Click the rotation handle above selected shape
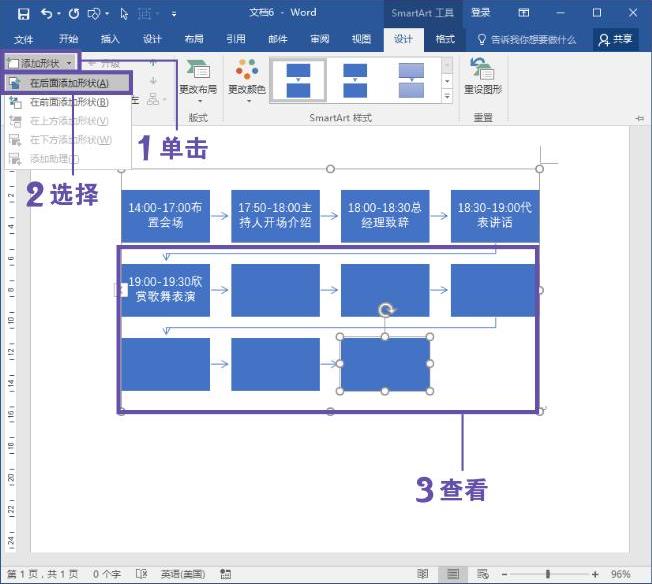The height and width of the screenshot is (584, 652). pos(386,310)
